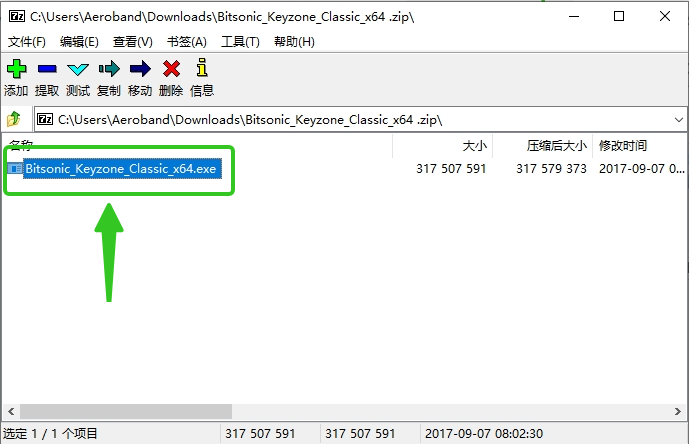
Task: Open the 帮助(H) help menu
Action: click(x=294, y=42)
